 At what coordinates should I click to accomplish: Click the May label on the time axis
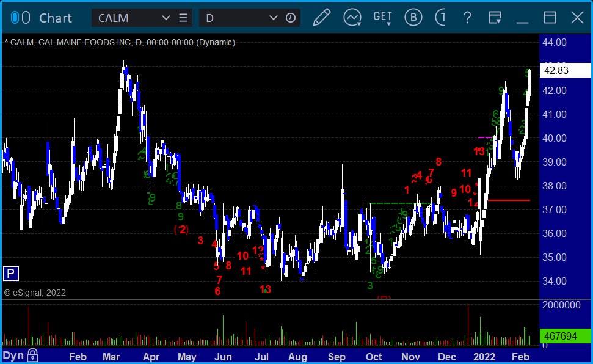tap(187, 357)
